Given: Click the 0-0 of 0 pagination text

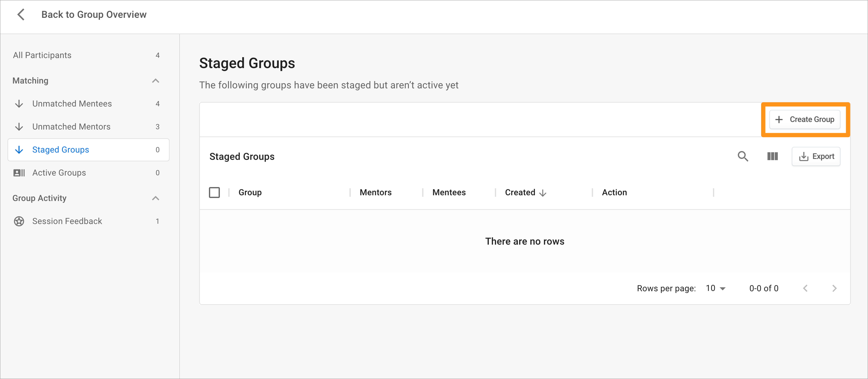Looking at the screenshot, I should click(x=764, y=288).
